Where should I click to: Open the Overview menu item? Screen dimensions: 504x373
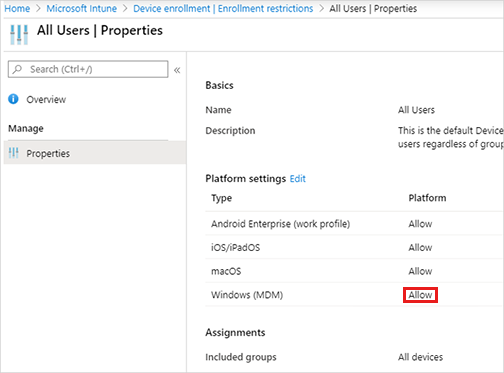[46, 99]
